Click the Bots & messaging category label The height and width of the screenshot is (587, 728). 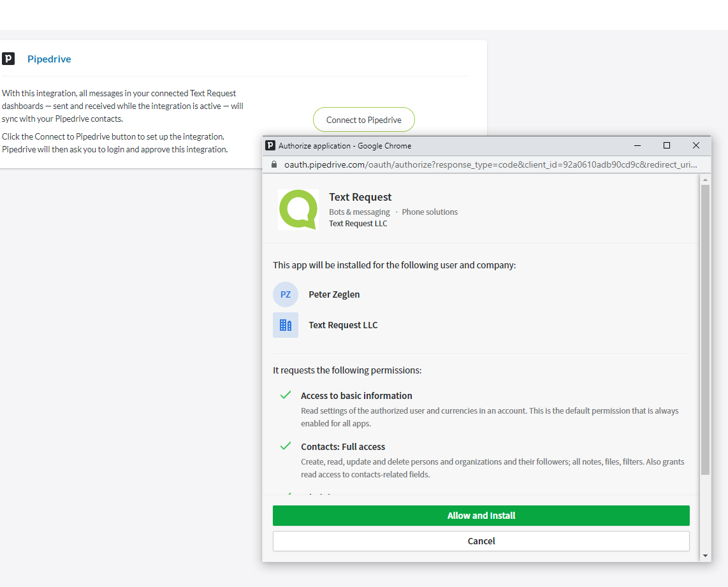360,212
